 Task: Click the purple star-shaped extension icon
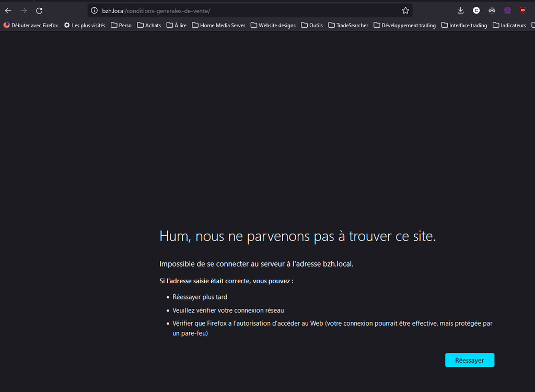(507, 10)
